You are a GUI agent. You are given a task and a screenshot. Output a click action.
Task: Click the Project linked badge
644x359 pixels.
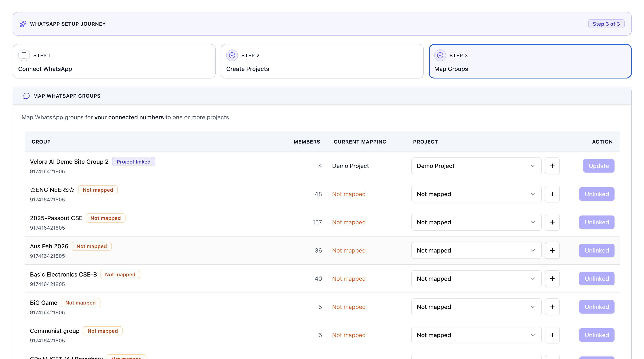pos(134,162)
